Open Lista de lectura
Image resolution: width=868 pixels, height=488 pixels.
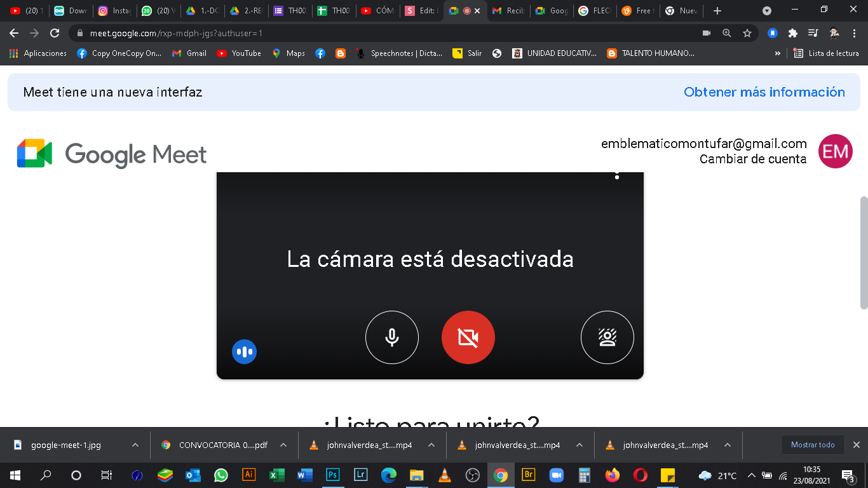[826, 53]
